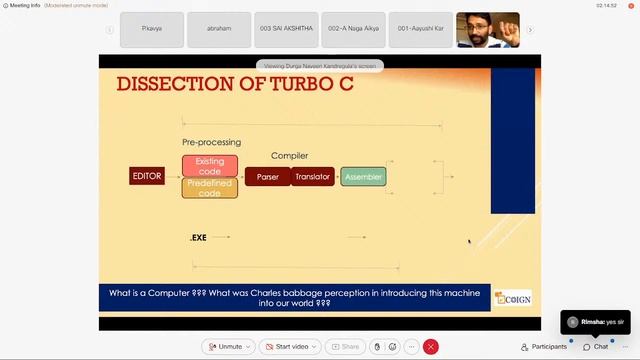This screenshot has height=360, width=640.
Task: Raise hand in meeting
Action: [377, 347]
